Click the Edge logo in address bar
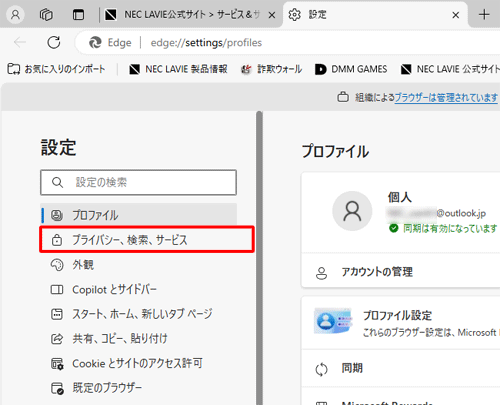 click(95, 43)
